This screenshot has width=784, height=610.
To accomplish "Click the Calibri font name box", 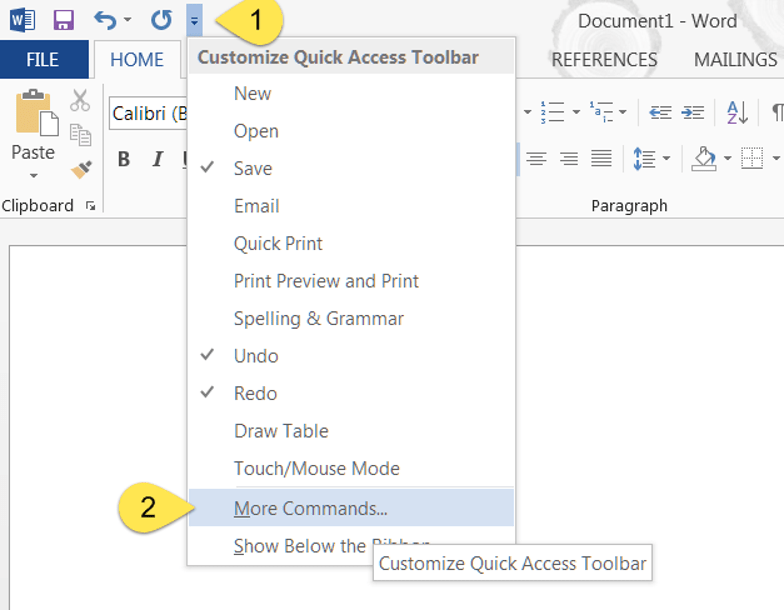I will point(150,113).
